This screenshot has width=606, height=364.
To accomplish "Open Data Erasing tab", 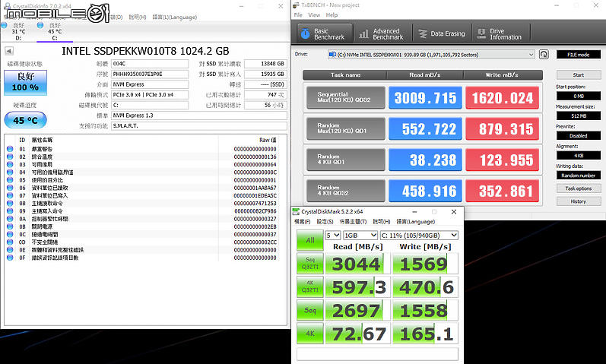I will pos(442,33).
